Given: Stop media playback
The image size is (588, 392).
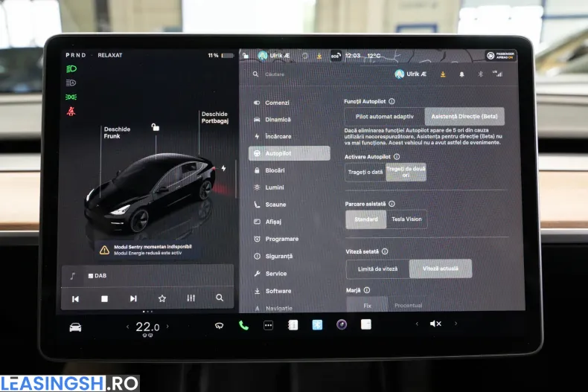Looking at the screenshot, I should tap(104, 299).
